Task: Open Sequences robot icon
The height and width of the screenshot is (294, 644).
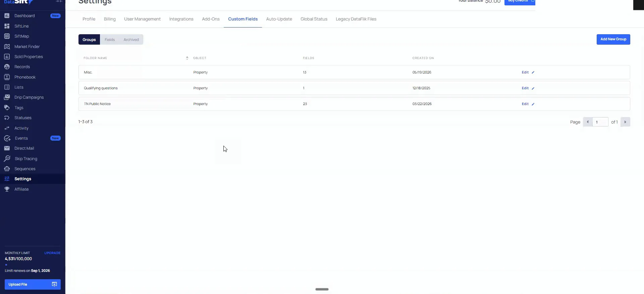Action: click(7, 169)
